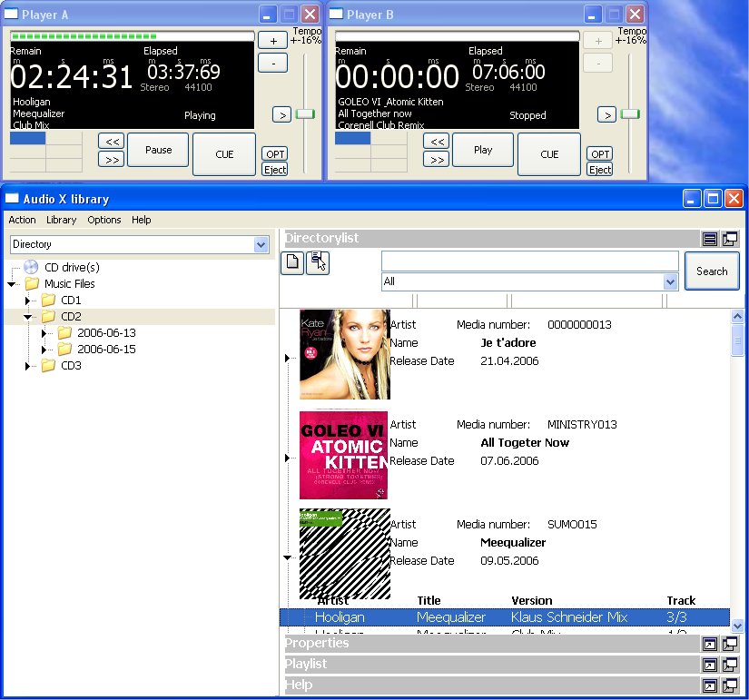Open the Action menu
This screenshot has width=749, height=700.
point(22,220)
